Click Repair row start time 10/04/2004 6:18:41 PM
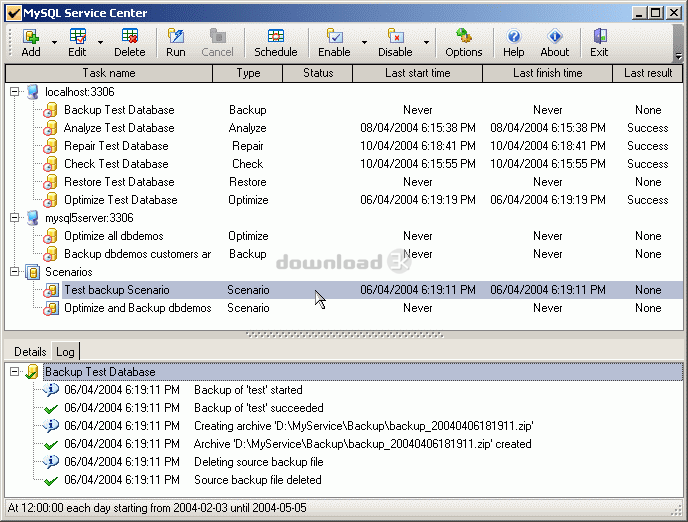The width and height of the screenshot is (688, 522). [x=418, y=146]
